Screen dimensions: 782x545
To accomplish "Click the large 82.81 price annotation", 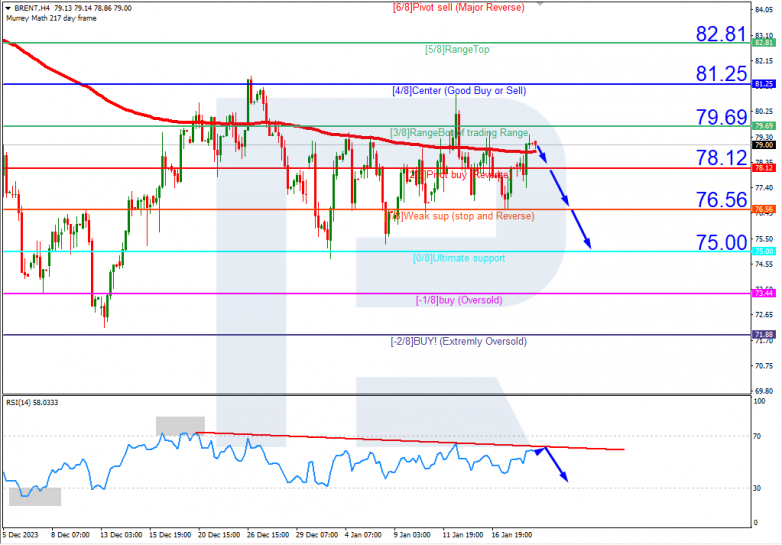I will click(x=721, y=33).
